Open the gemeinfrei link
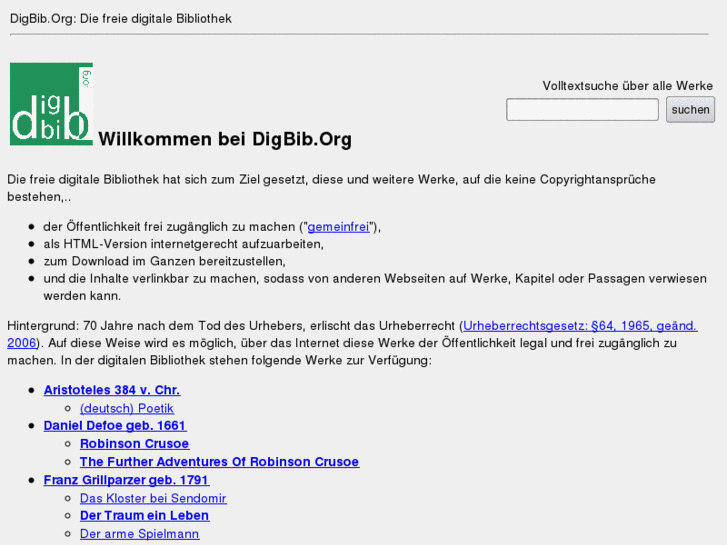 coord(338,227)
